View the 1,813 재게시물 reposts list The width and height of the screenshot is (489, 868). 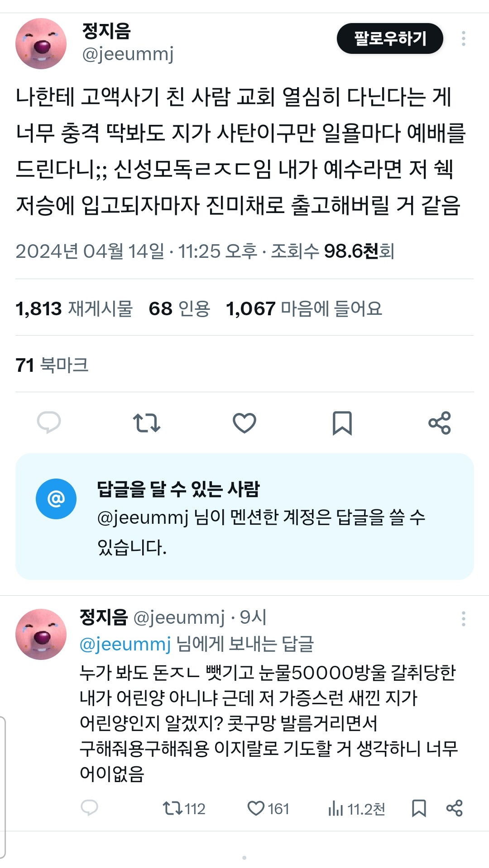point(74,308)
